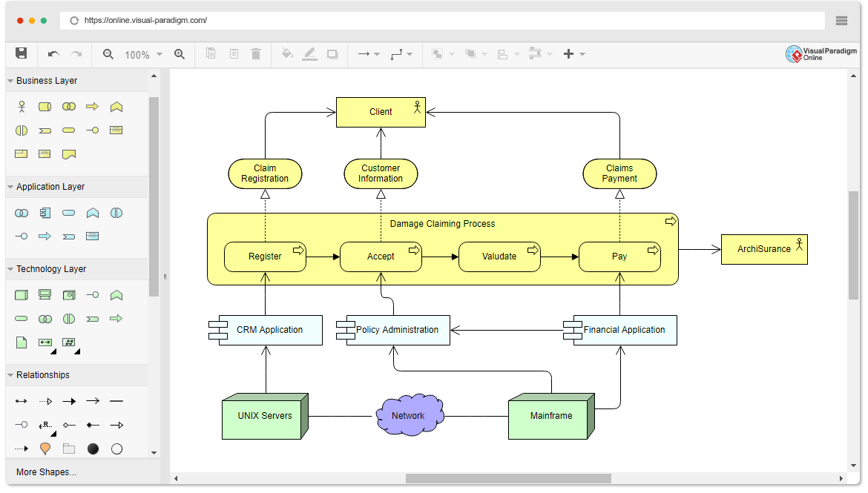868x493 pixels.
Task: Select the Business Process shape in Business Layer
Action: (92, 106)
